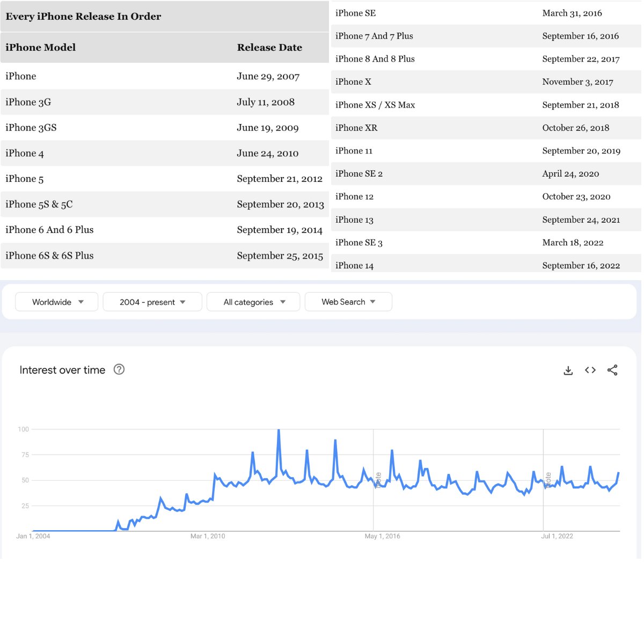Select the iPhone Model column header
Image resolution: width=644 pixels, height=644 pixels.
(x=41, y=47)
